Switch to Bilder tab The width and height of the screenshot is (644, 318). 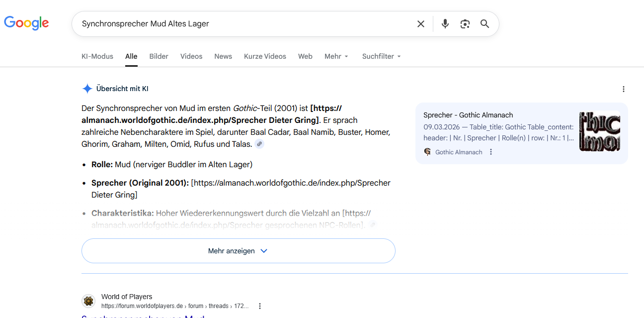159,56
